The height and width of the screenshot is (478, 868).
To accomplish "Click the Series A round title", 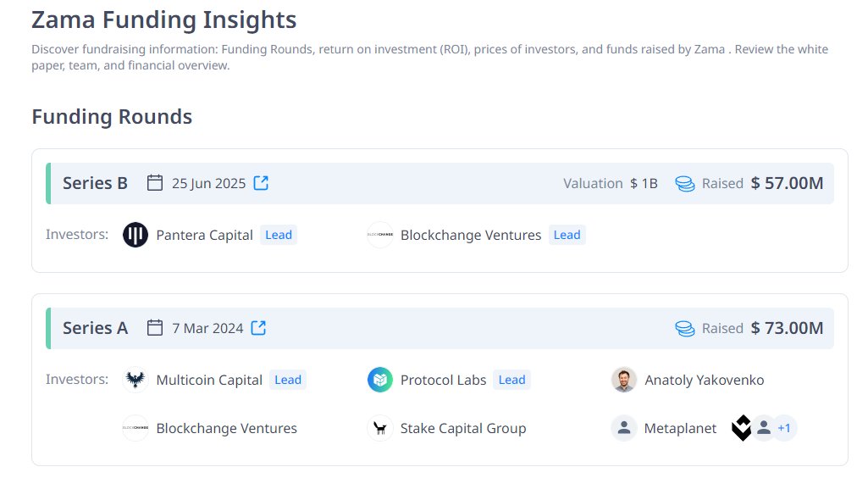I will click(95, 328).
